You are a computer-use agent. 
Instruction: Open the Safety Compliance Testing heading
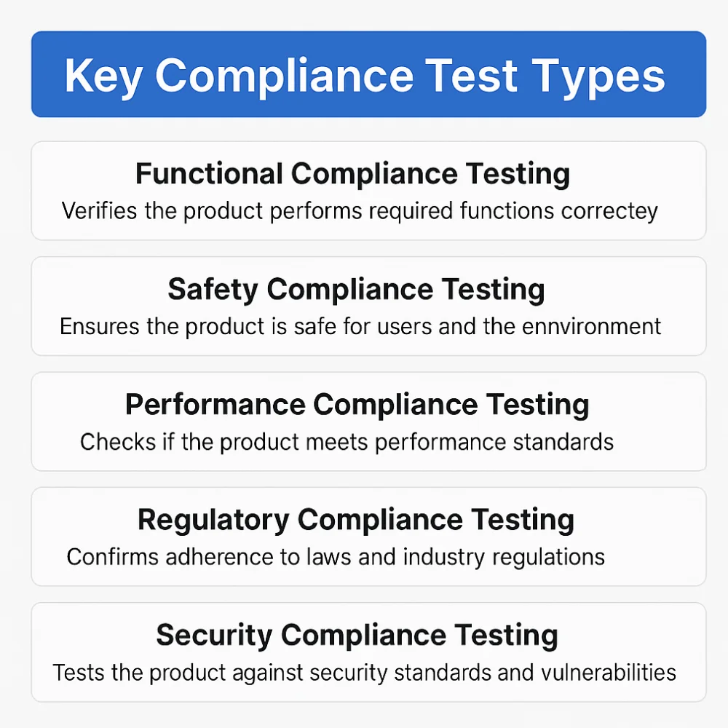pos(356,289)
